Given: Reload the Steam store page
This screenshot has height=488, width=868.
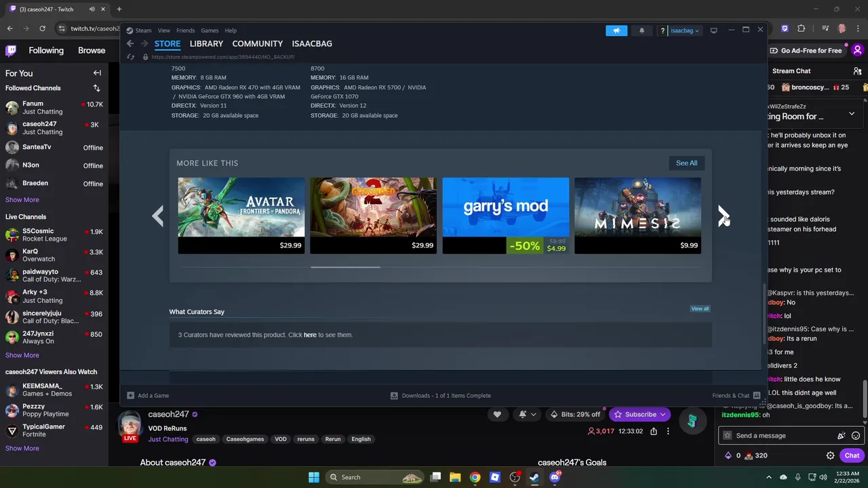Looking at the screenshot, I should (x=130, y=57).
